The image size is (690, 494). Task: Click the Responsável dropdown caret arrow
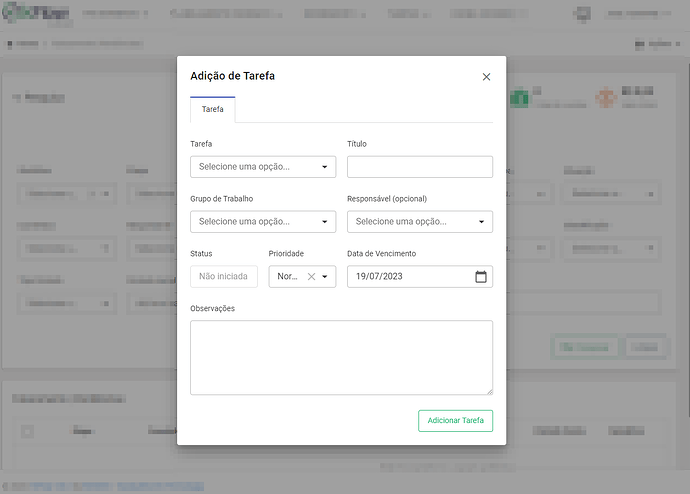[481, 222]
